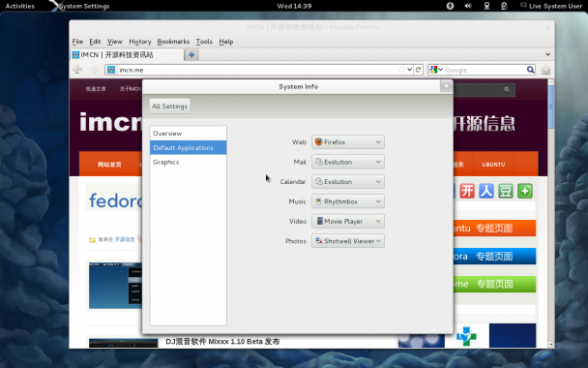Click System Settings in the top bar

(80, 6)
